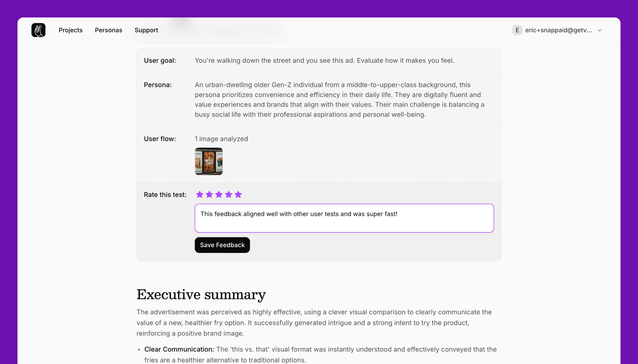
Task: Click the "E" user avatar icon
Action: 517,30
